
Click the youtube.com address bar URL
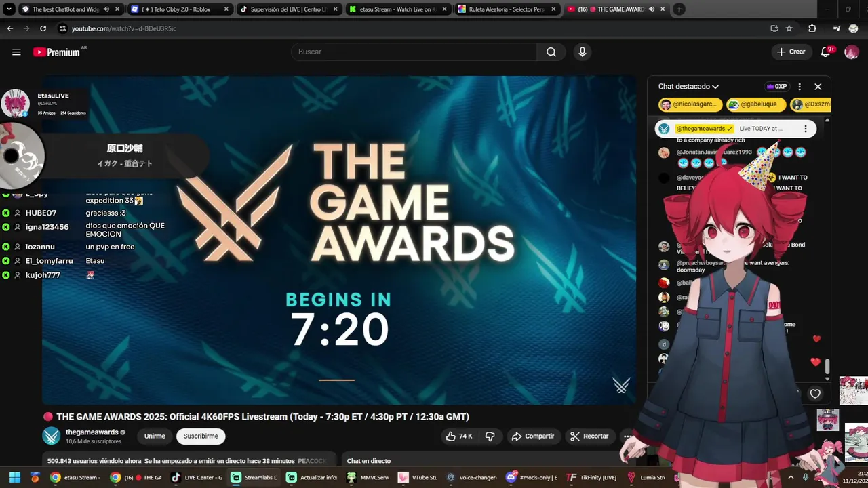(x=124, y=28)
